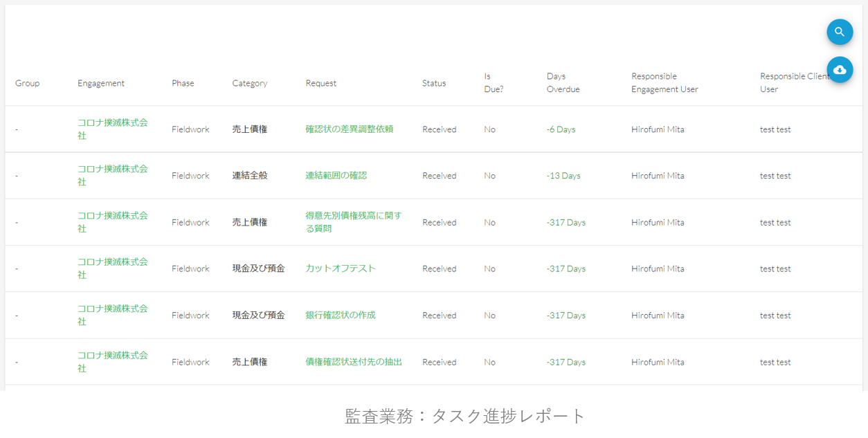Viewport: 868px width, 438px height.
Task: Sort by Engagement column header
Action: 101,83
